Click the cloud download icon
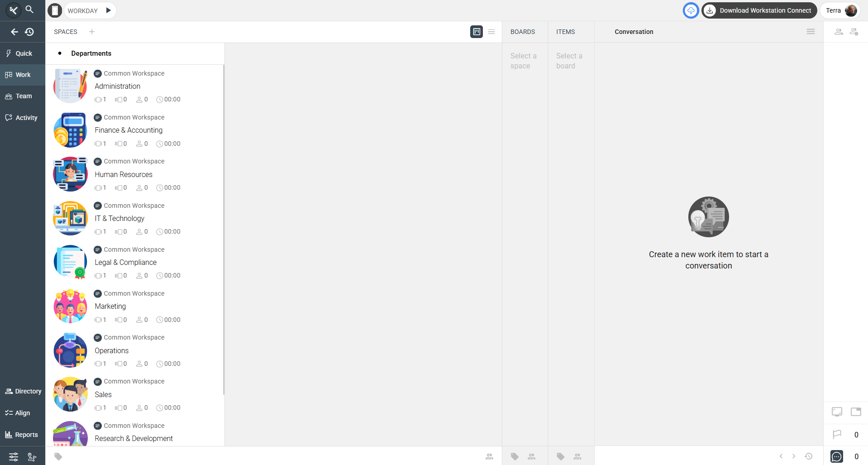868x465 pixels. (691, 10)
